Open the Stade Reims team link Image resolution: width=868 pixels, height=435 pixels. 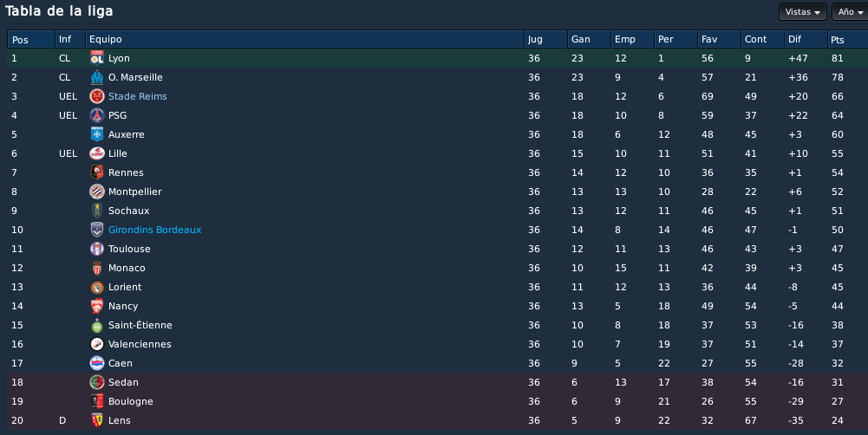[137, 96]
